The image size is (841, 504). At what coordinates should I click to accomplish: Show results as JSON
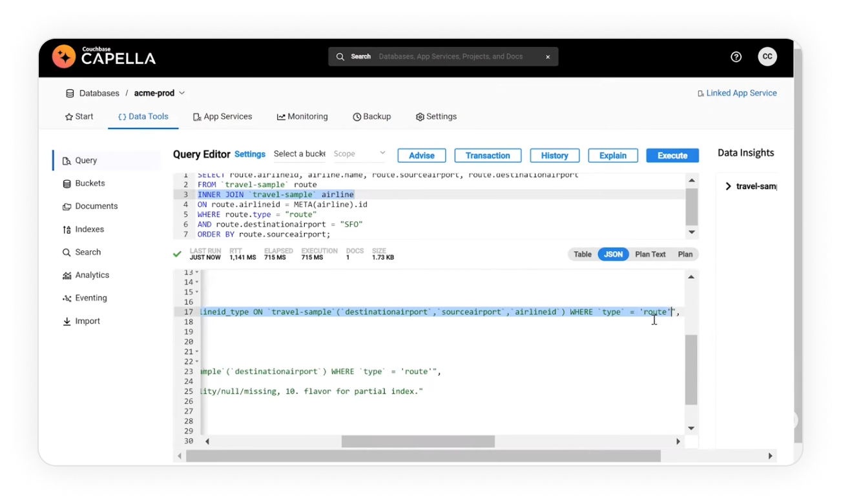tap(613, 254)
